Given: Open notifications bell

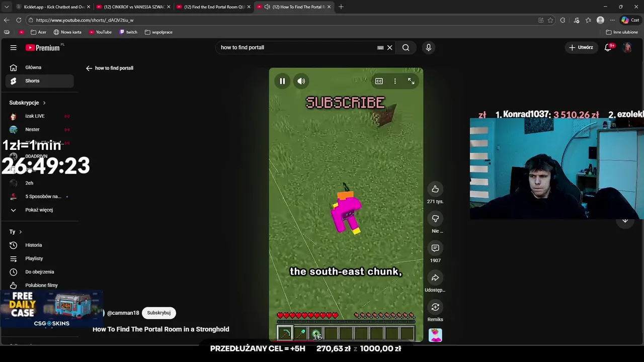Looking at the screenshot, I should coord(608,47).
